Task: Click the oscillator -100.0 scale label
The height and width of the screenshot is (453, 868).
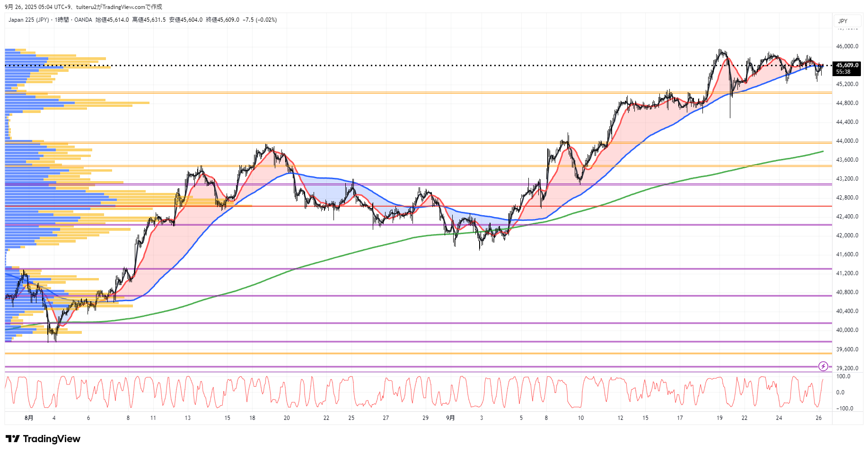Action: coord(844,408)
